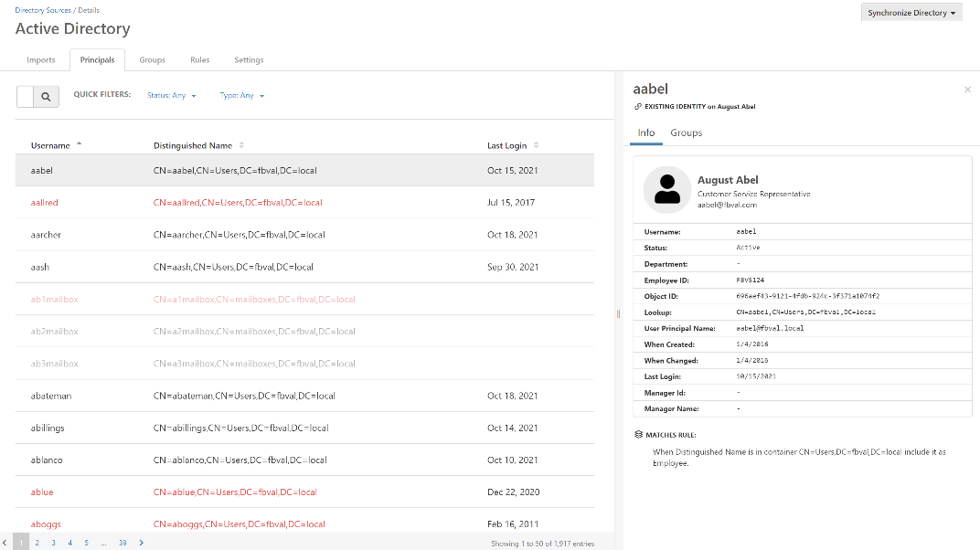Click the Dec 22, 2020 last login cell
Image resolution: width=980 pixels, height=550 pixels.
pos(513,492)
